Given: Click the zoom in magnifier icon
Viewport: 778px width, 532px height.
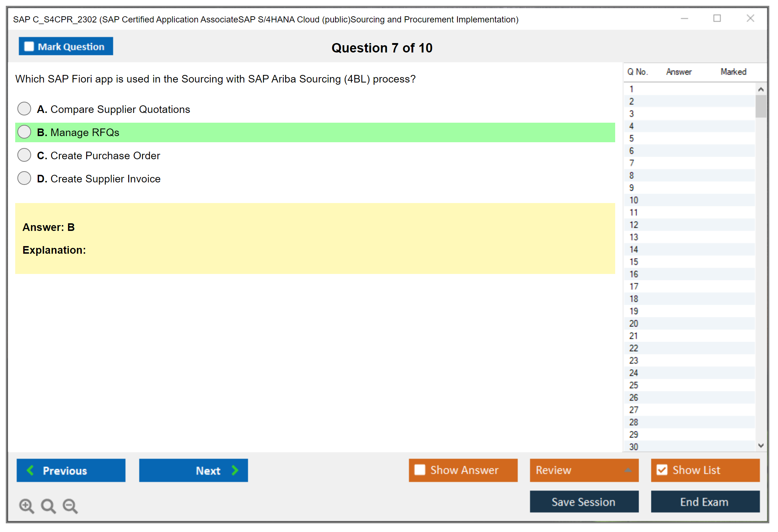Looking at the screenshot, I should pos(26,506).
